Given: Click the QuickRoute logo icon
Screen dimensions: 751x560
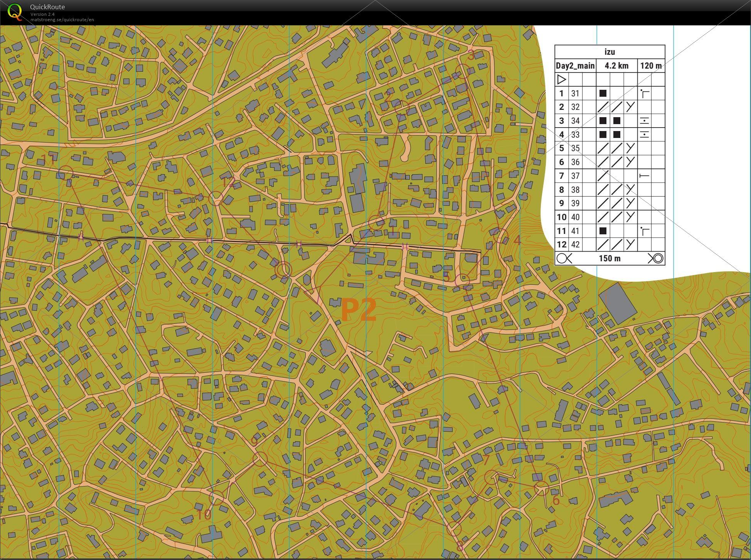Looking at the screenshot, I should click(15, 12).
